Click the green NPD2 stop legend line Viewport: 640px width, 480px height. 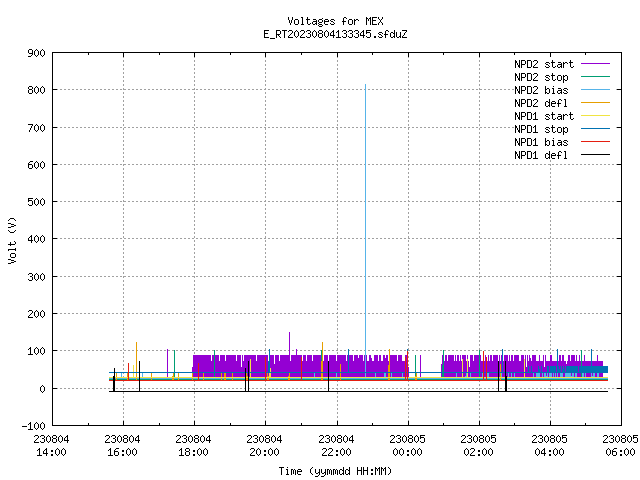click(x=596, y=77)
